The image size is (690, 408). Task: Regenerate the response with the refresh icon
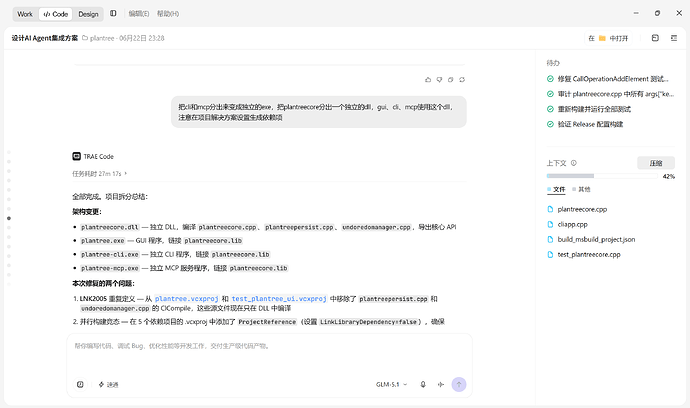(x=462, y=80)
